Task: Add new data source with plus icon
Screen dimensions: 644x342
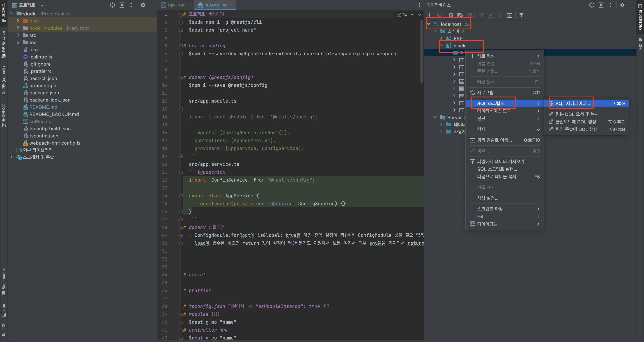Action: click(430, 15)
